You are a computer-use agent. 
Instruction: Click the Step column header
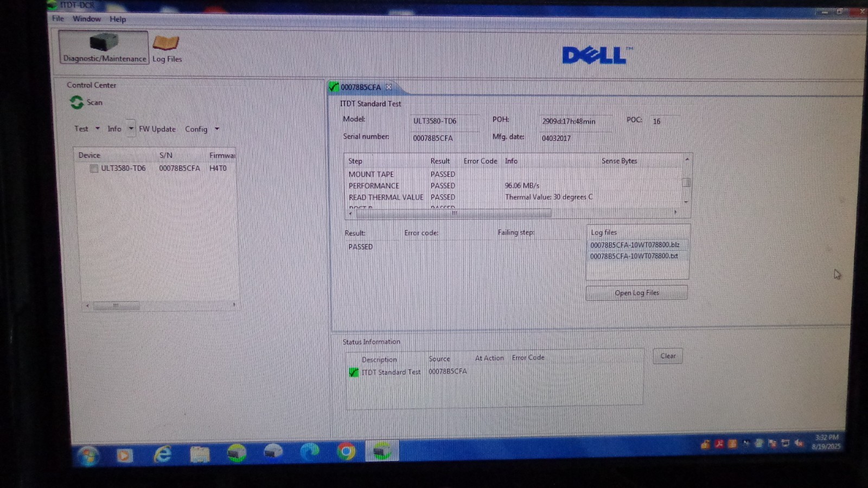[355, 161]
